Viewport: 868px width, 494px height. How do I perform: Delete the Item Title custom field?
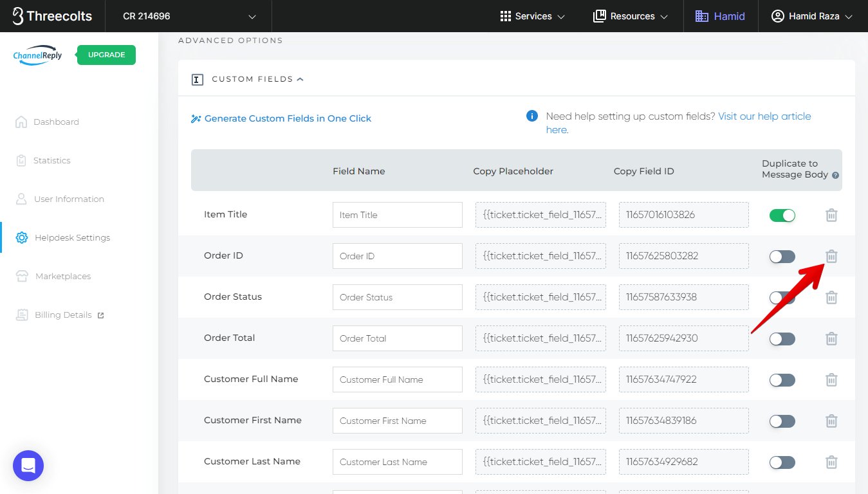coord(831,215)
